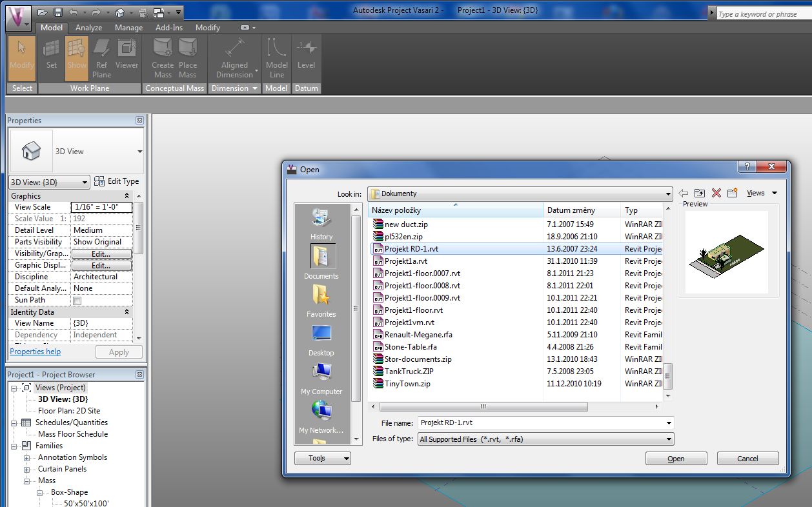
Task: Open My Computer in the places sidebar
Action: coord(321,379)
